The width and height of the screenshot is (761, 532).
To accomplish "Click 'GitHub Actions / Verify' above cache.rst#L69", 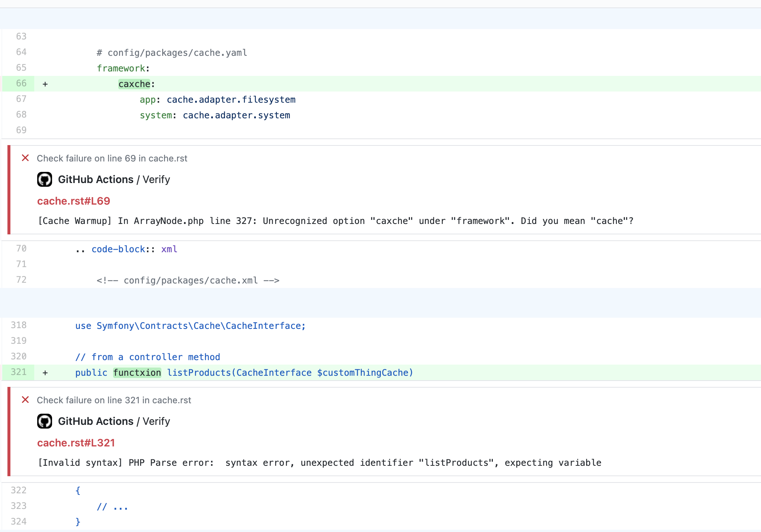I will [114, 179].
